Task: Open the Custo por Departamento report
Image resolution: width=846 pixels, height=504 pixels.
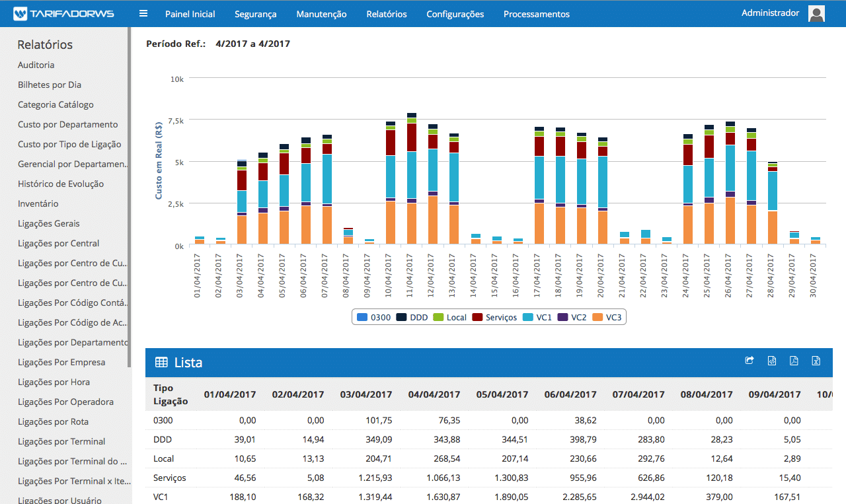Action: pyautogui.click(x=67, y=124)
